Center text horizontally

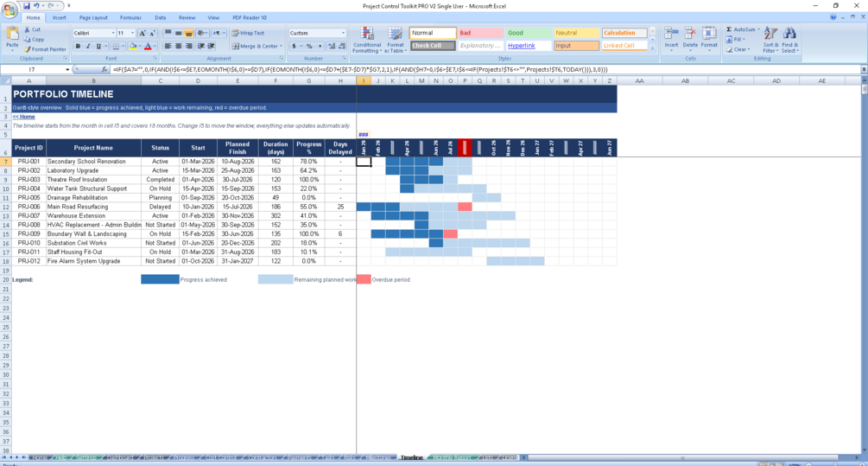coord(178,47)
